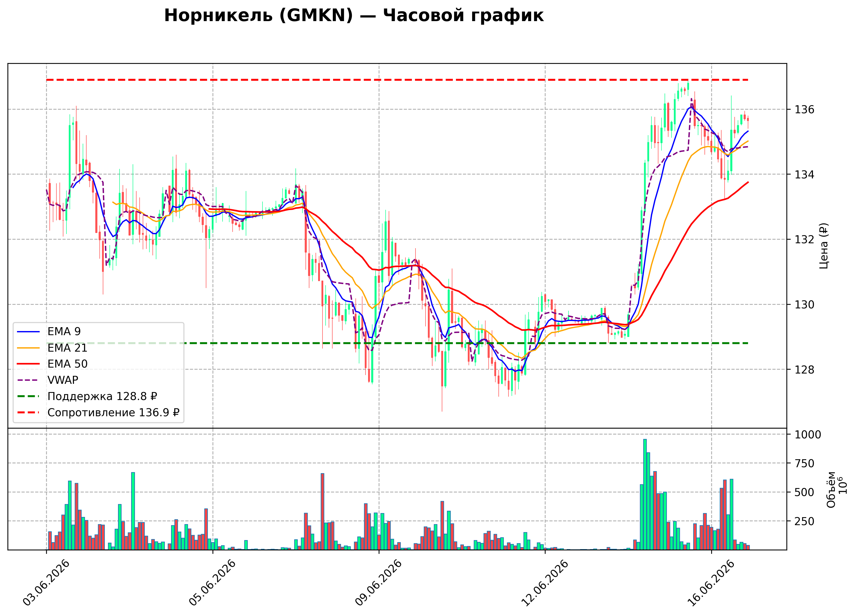Click the 128 price axis label
Viewport: 857px width, 616px height.
804,369
